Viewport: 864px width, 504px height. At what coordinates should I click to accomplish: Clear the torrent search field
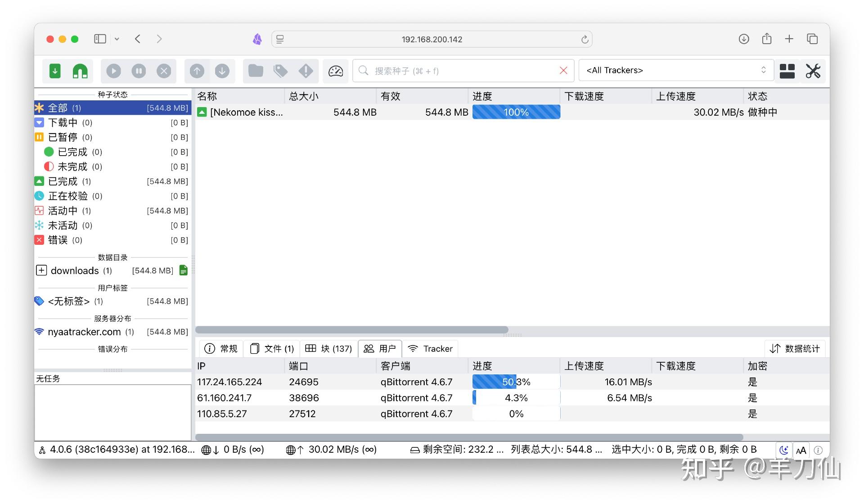pyautogui.click(x=563, y=71)
